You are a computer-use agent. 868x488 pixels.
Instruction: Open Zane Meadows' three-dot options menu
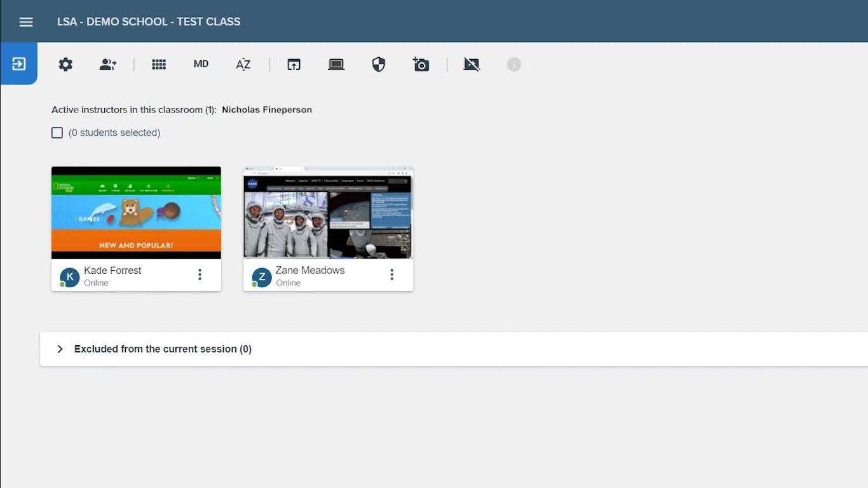tap(391, 274)
